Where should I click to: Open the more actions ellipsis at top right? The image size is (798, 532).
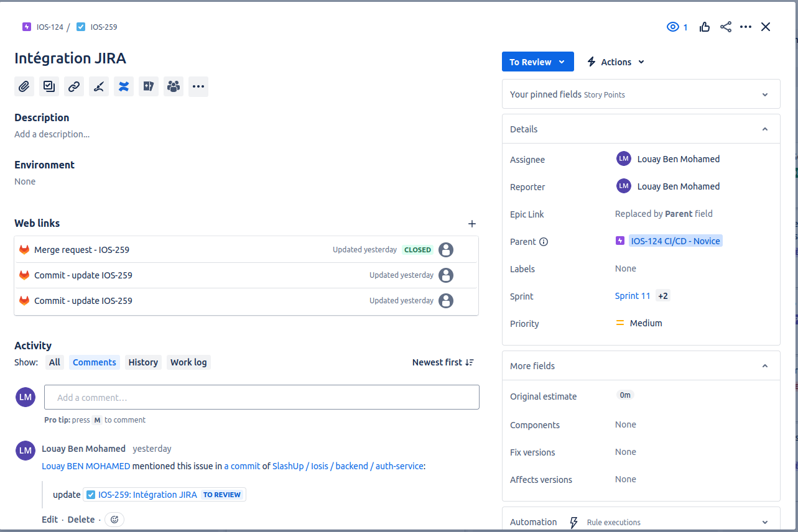tap(746, 27)
